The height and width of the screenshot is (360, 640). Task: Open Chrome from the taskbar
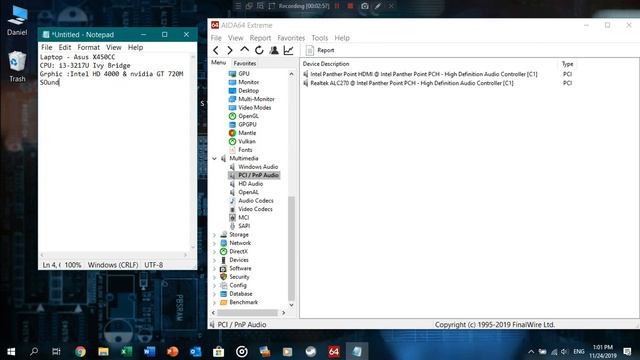click(x=80, y=351)
